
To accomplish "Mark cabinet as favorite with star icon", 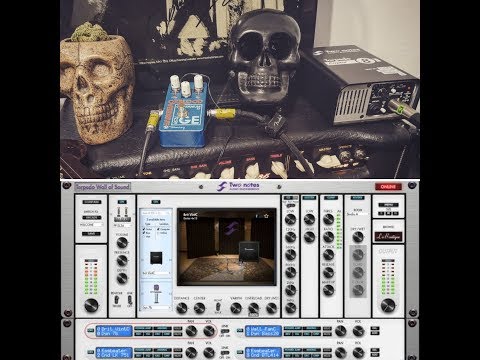I will coord(266,216).
